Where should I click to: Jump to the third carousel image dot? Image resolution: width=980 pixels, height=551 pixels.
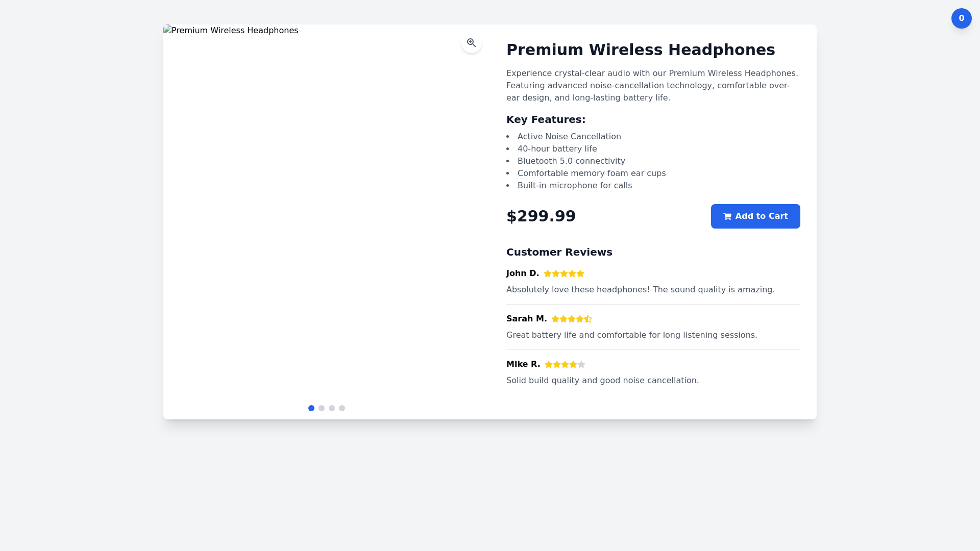coord(332,408)
